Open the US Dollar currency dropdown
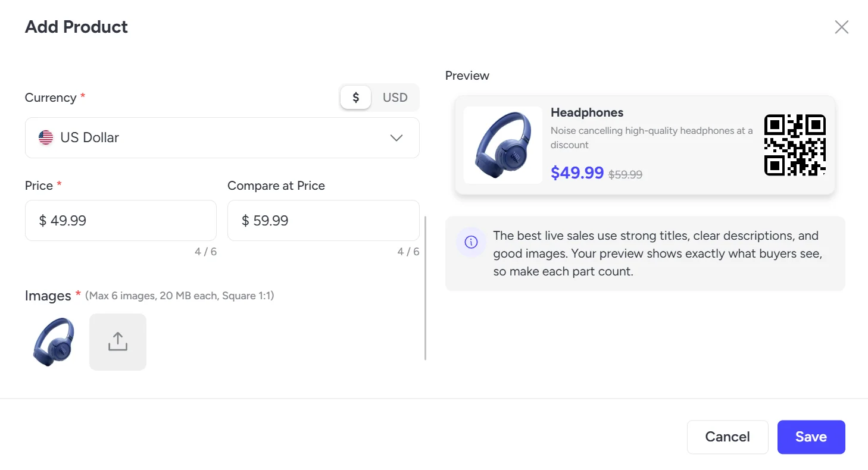This screenshot has height=470, width=868. click(222, 137)
